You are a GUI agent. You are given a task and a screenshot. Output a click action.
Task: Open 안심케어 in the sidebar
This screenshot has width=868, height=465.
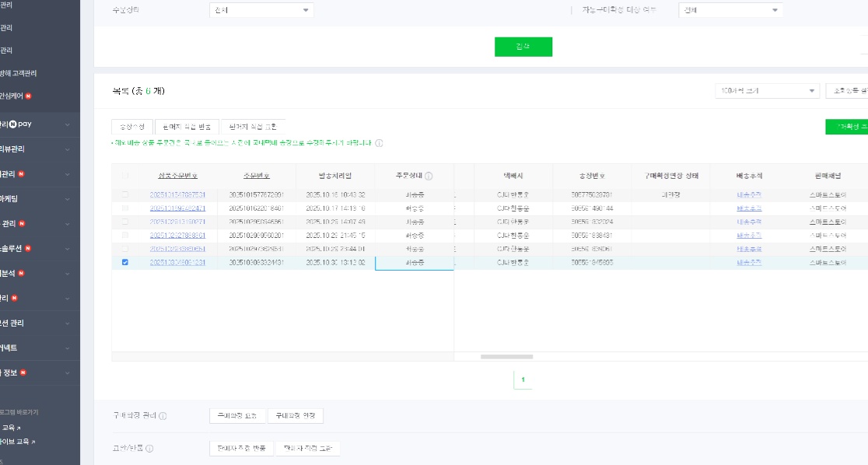coord(12,96)
